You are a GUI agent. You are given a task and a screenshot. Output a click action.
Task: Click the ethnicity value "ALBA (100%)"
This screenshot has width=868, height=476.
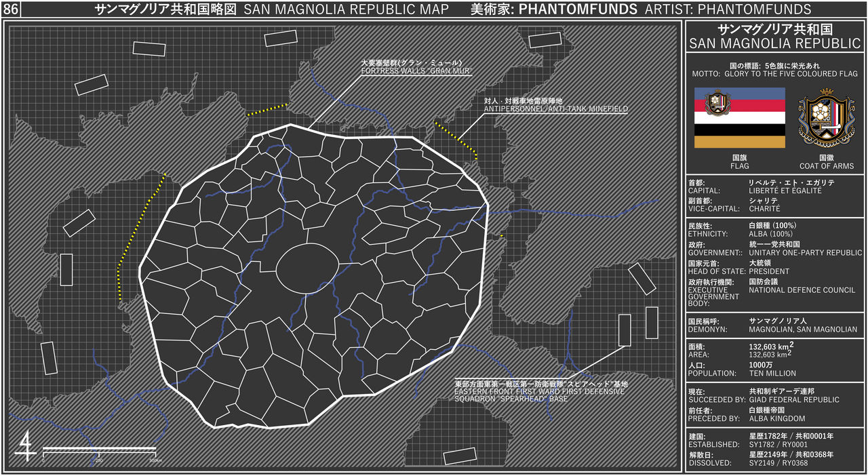772,234
